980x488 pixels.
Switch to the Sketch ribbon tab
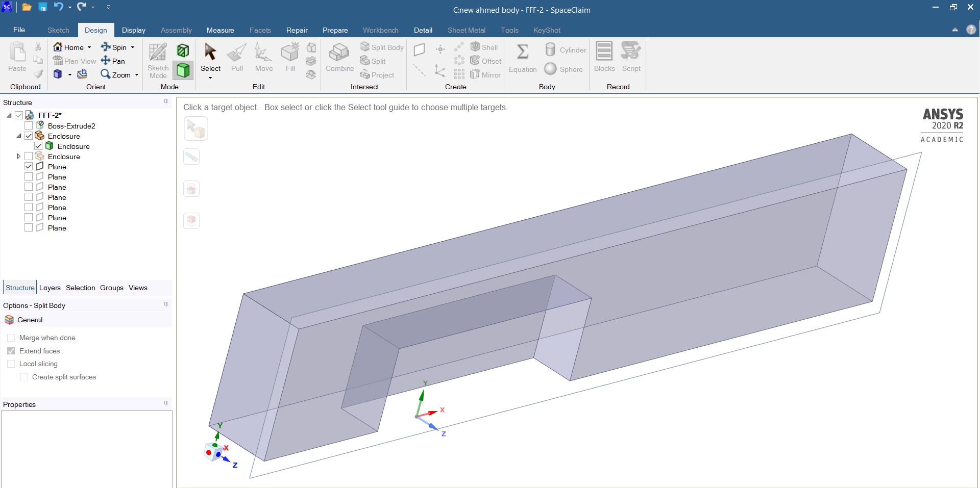click(58, 30)
